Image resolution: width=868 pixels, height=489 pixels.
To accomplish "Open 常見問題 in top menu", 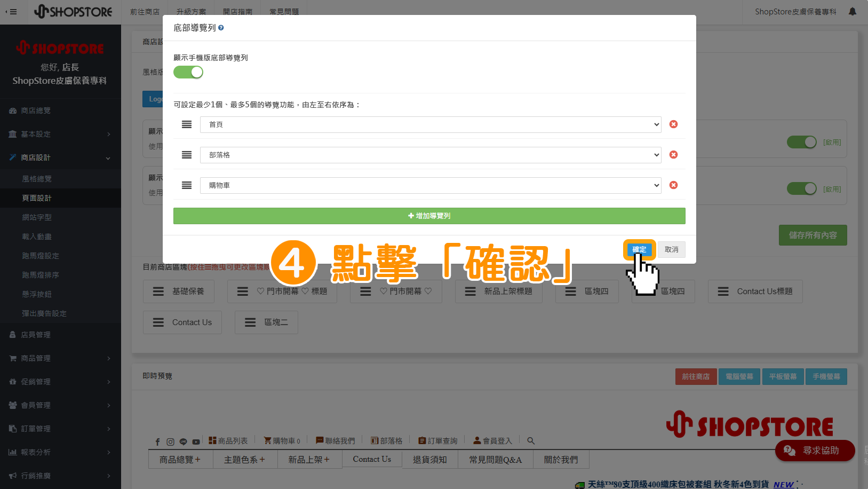I will (284, 12).
